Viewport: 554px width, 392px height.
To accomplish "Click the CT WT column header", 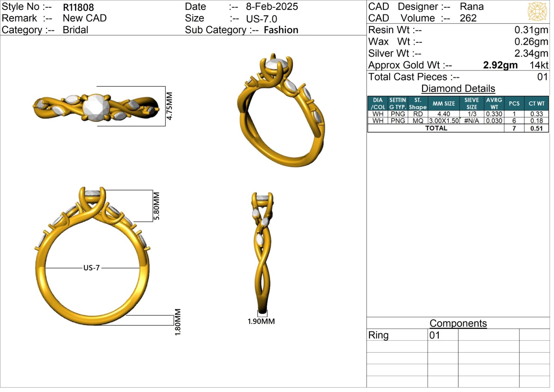I will pyautogui.click(x=536, y=103).
